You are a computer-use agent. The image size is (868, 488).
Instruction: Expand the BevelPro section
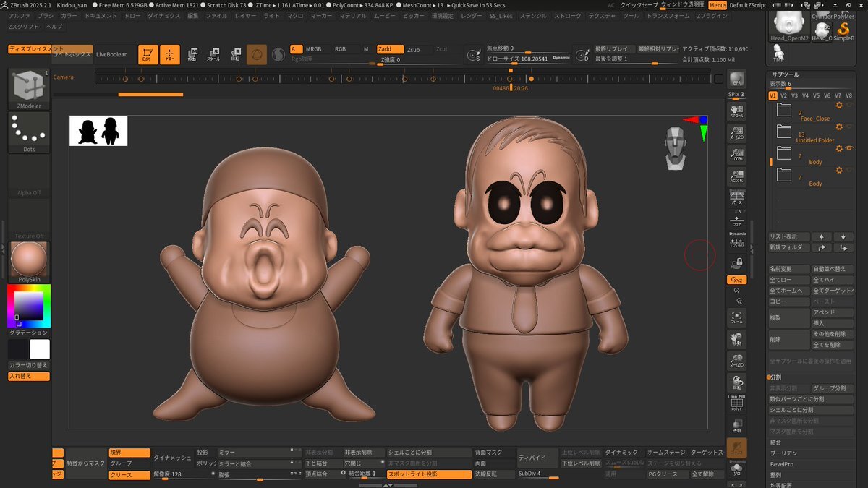pos(782,463)
